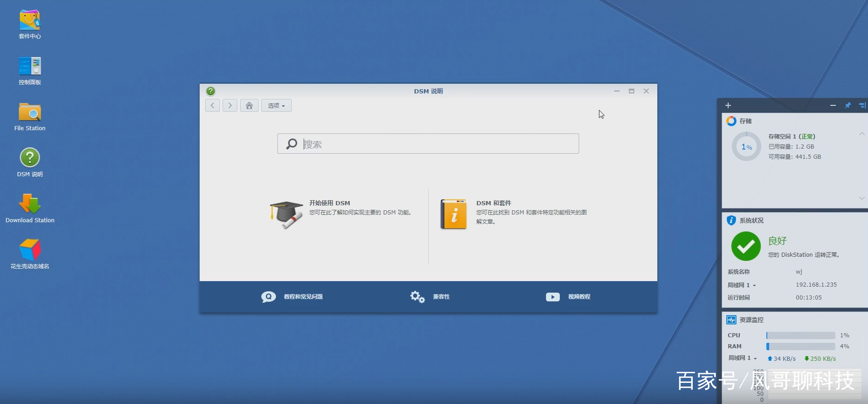This screenshot has width=868, height=404.
Task: Open the 套件中心 Package Center desktop icon
Action: tap(30, 25)
